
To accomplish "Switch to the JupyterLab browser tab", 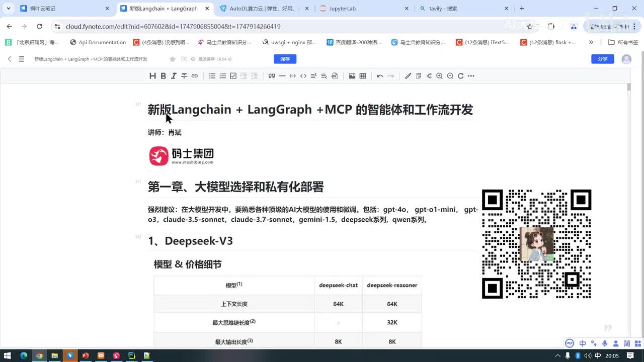I will pos(365,9).
